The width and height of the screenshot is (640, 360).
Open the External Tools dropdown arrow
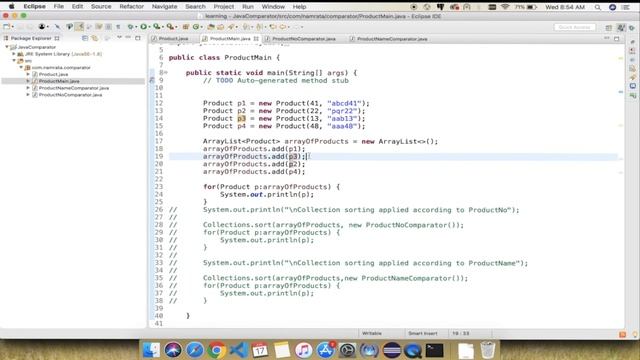pos(176,27)
